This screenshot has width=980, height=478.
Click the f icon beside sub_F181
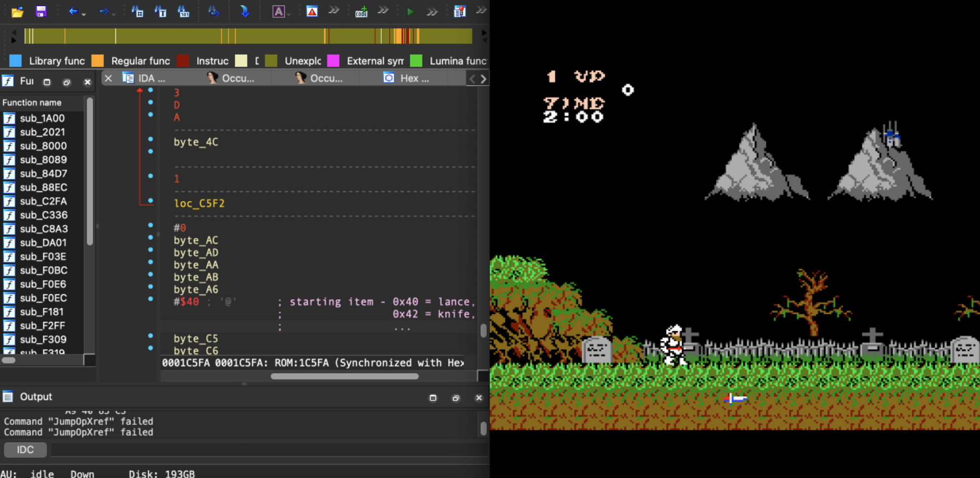pyautogui.click(x=9, y=312)
